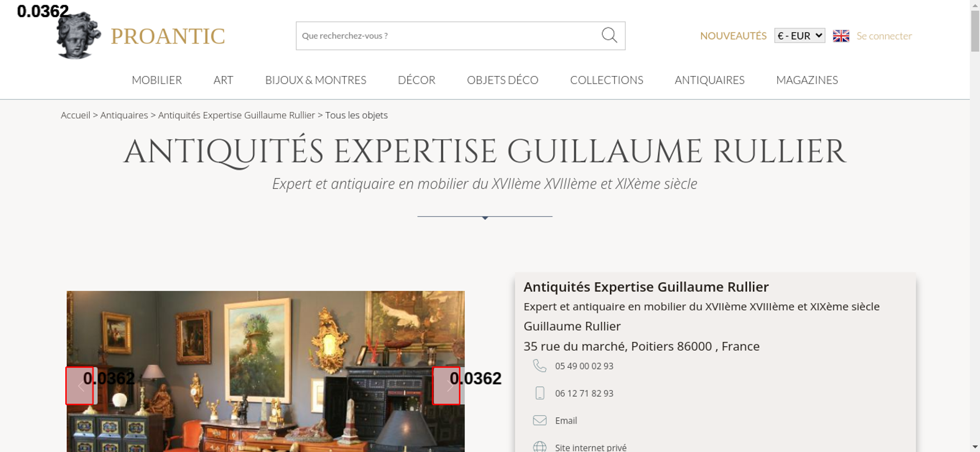Click the mobile phone icon
This screenshot has height=452, width=980.
539,393
